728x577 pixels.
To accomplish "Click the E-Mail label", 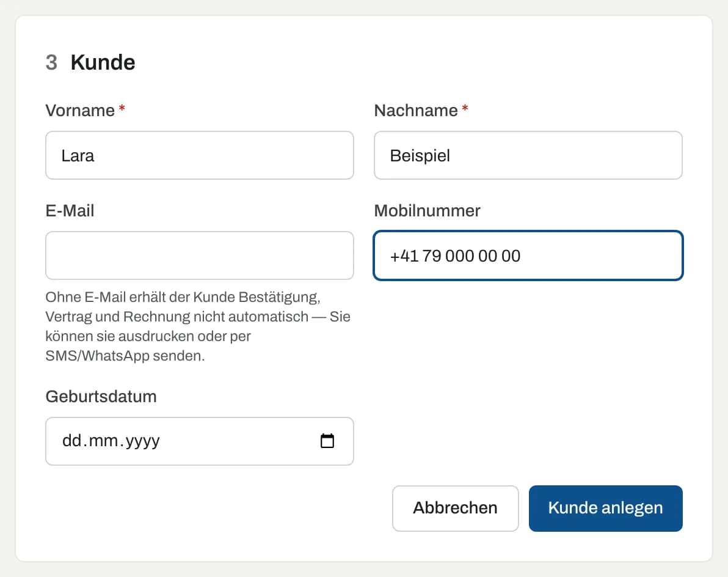I will [70, 211].
